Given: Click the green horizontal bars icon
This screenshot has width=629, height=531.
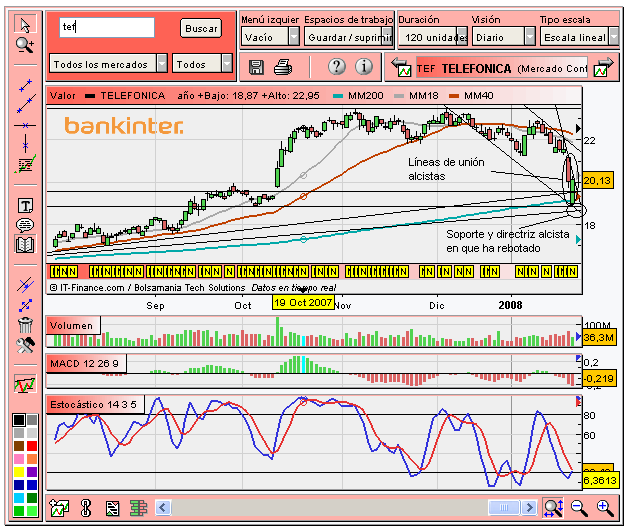Looking at the screenshot, I should [139, 508].
